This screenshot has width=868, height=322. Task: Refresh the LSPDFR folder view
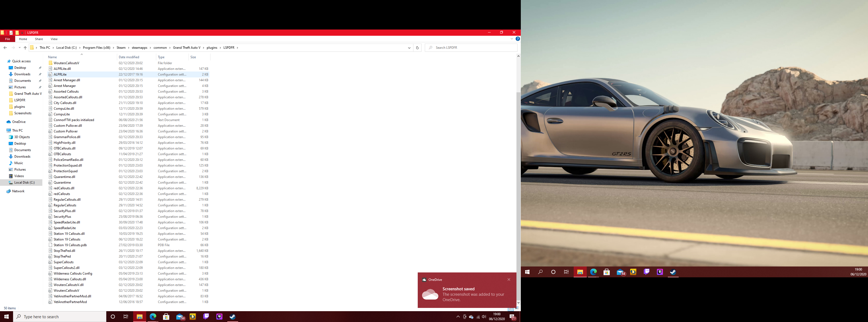(x=417, y=48)
